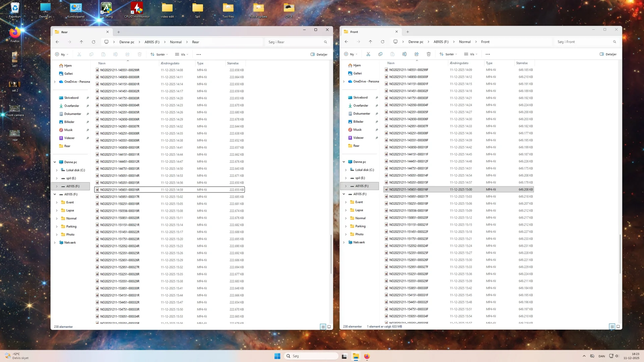Open the Sortér dropdown in Front window
This screenshot has width=644, height=362.
448,54
